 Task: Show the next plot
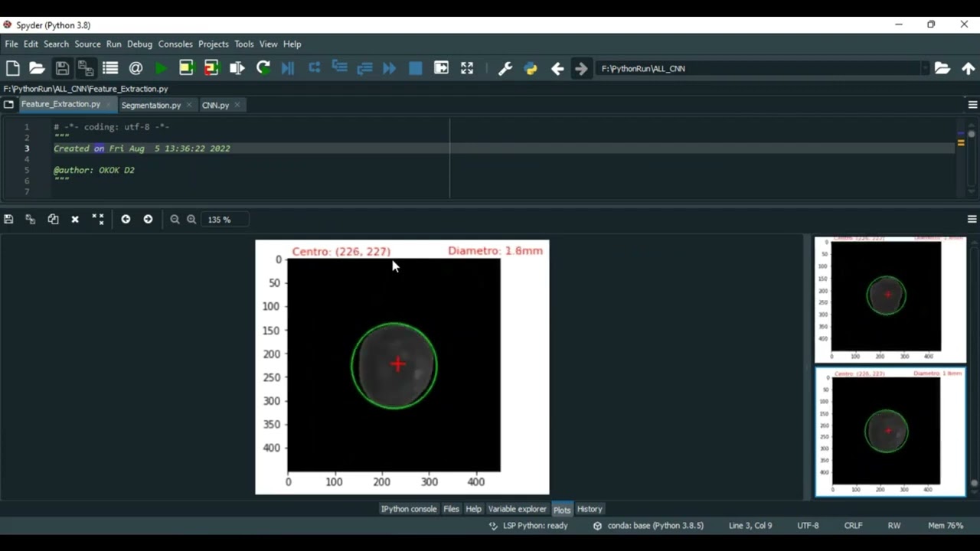click(x=148, y=219)
